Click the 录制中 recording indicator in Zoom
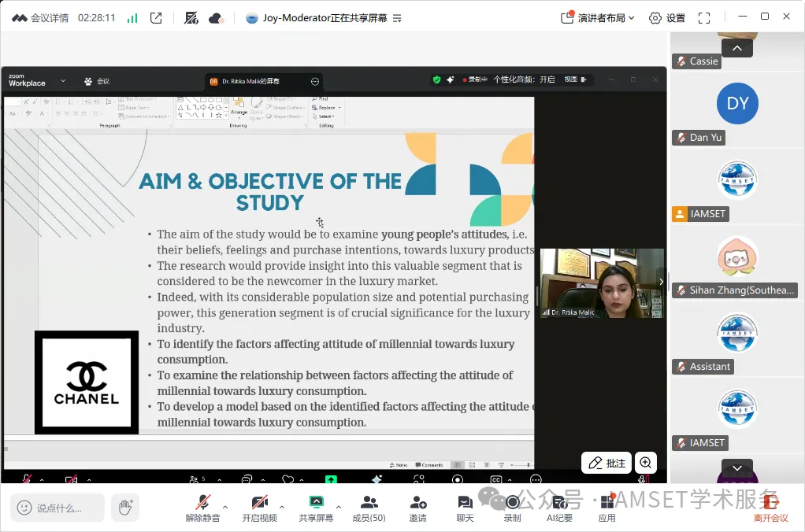The image size is (805, 532). [x=475, y=79]
